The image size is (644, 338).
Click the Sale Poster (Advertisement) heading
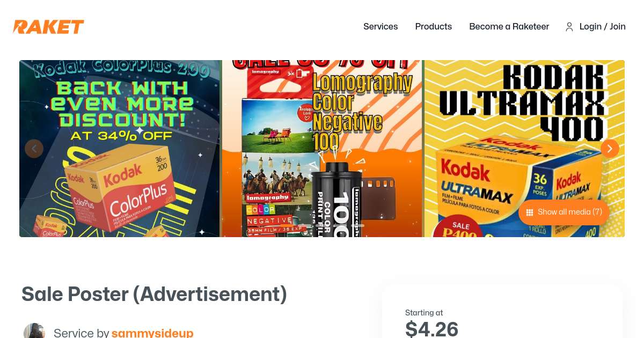click(x=154, y=294)
